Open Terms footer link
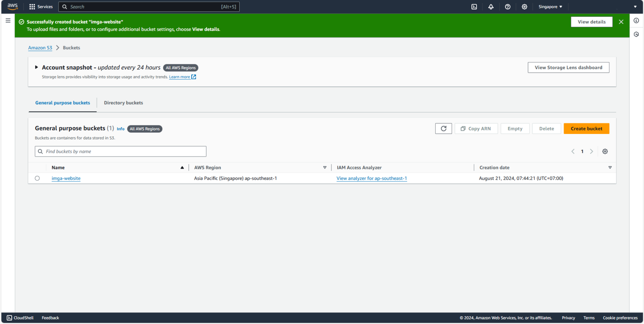 (589, 318)
